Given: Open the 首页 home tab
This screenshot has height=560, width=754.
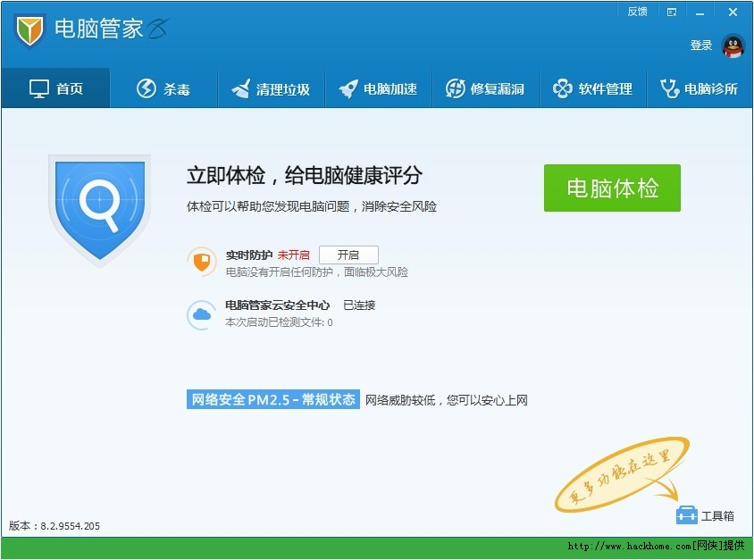Looking at the screenshot, I should tap(55, 88).
